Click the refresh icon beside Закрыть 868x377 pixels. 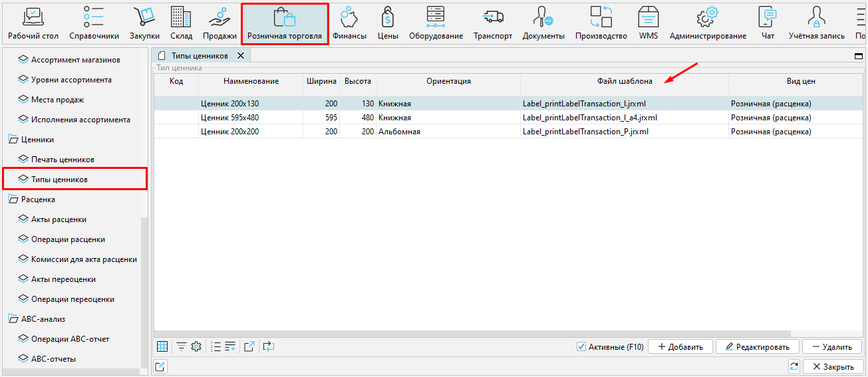[794, 366]
